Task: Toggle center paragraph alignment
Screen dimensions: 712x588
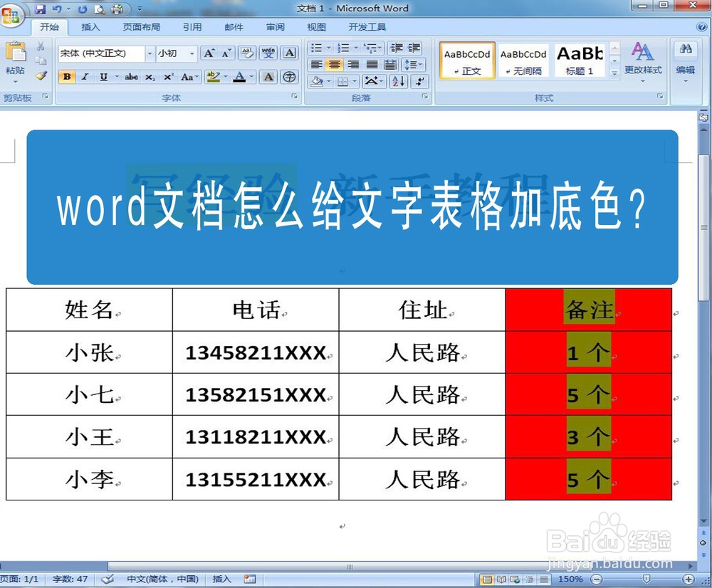Action: pyautogui.click(x=334, y=65)
